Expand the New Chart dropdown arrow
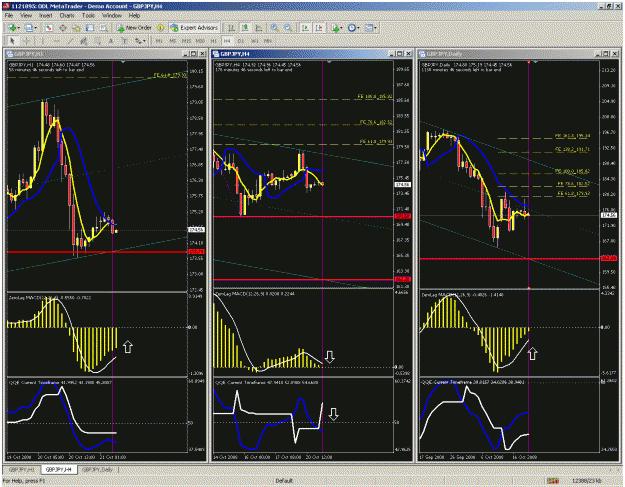The image size is (625, 487). point(19,28)
